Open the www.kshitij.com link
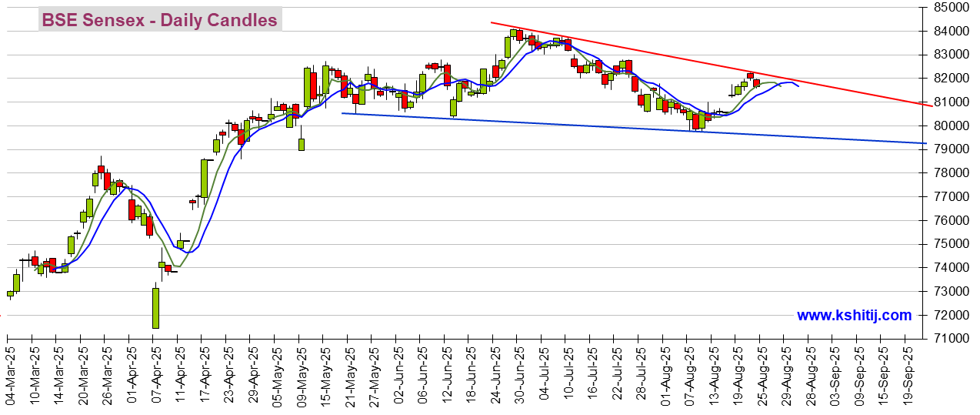Viewport: 980px width, 415px height. [x=854, y=315]
